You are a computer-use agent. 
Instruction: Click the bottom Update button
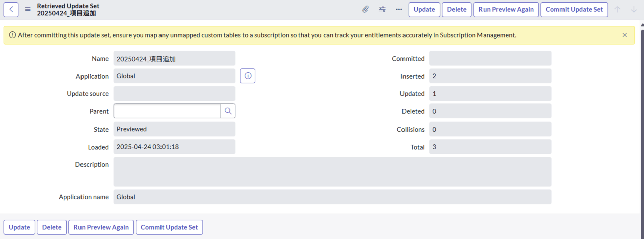coord(19,227)
